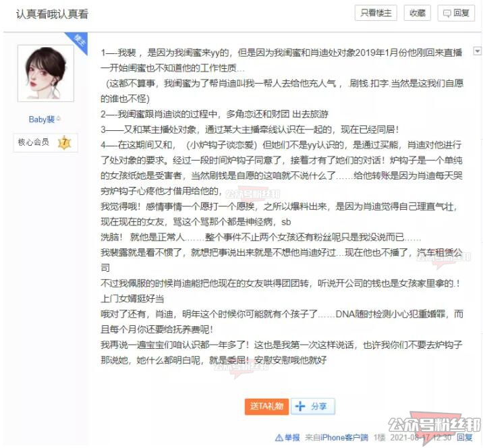This screenshot has width=483, height=448.
Task: Click the post's first paragraph starting with 1
Action: pyautogui.click(x=281, y=60)
